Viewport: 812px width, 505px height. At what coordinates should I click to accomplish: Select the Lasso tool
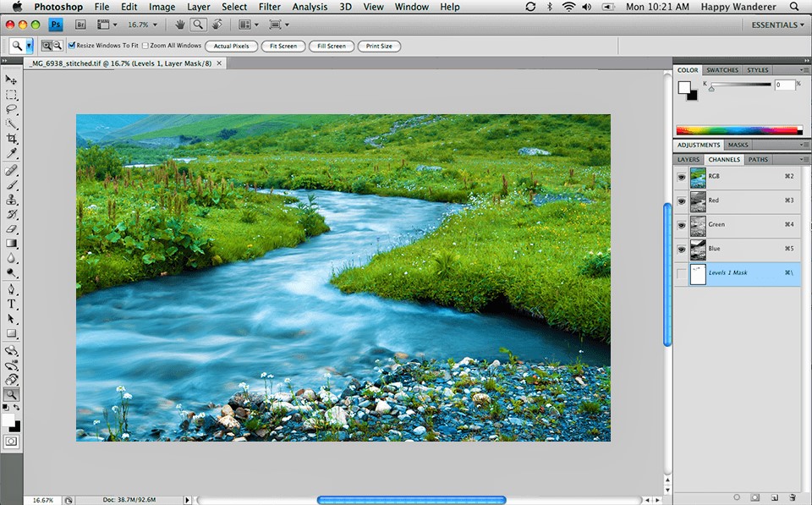(12, 109)
